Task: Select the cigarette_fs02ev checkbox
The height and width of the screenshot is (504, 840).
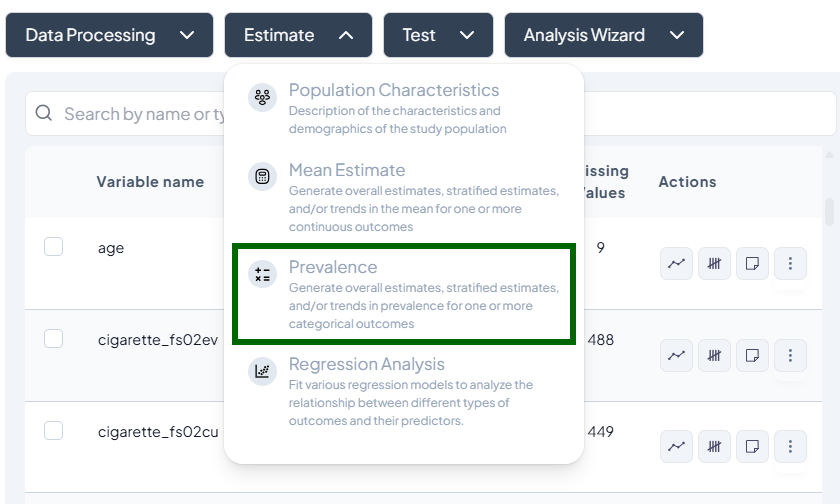Action: coord(54,339)
